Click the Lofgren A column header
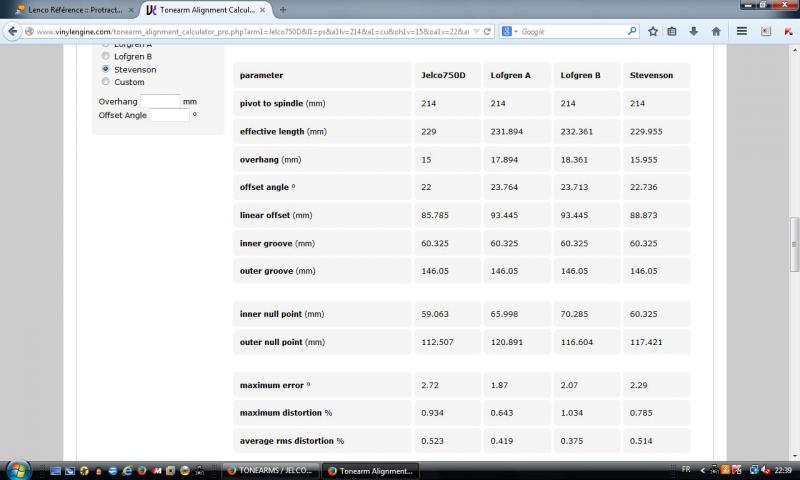Image resolution: width=800 pixels, height=480 pixels. tap(510, 75)
